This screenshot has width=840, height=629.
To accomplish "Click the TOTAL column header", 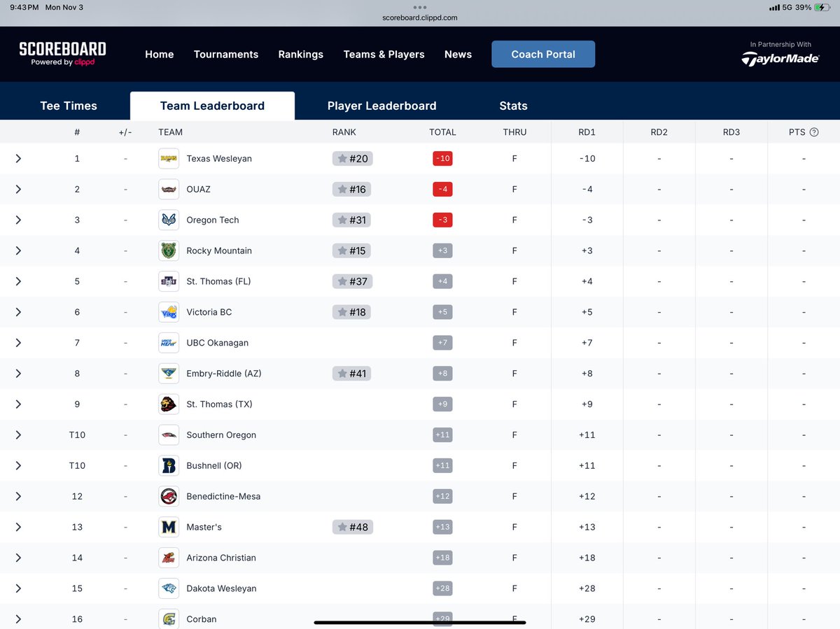I will point(442,132).
